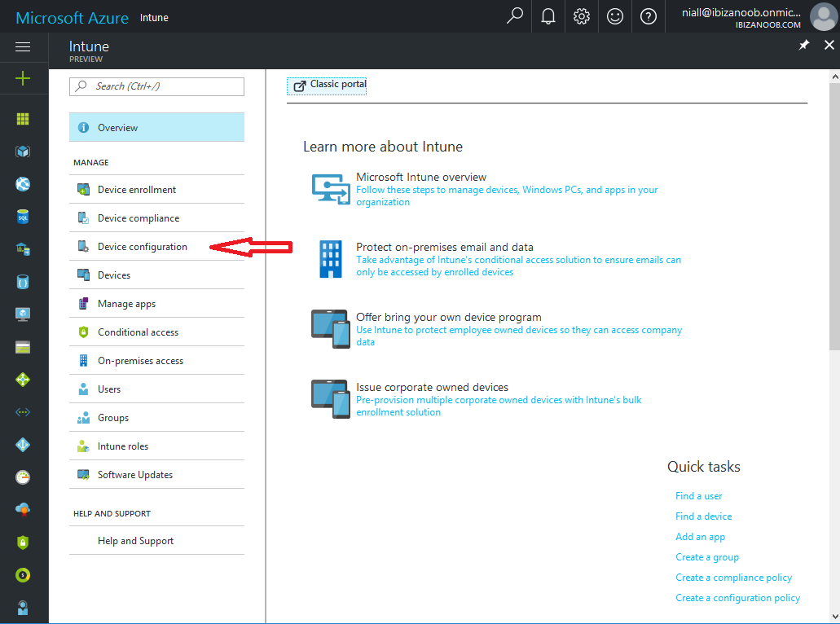Open the Advisor cloud icon in sidebar

[23, 509]
